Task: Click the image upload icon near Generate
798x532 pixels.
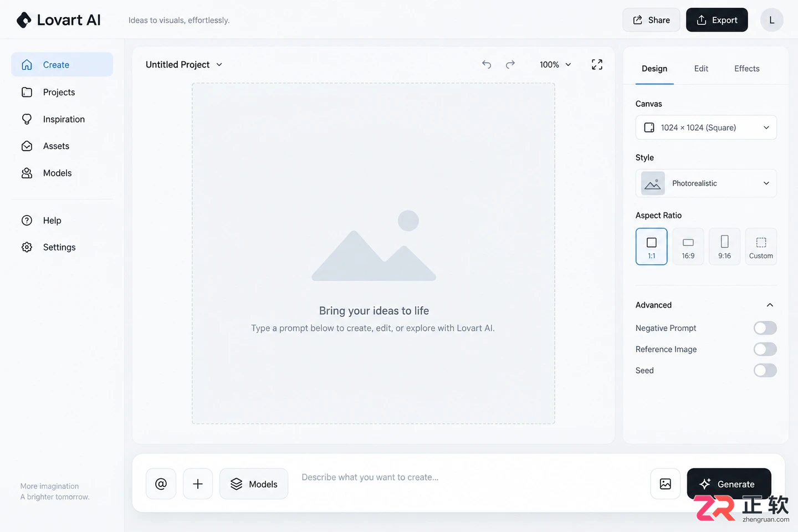Action: tap(666, 484)
